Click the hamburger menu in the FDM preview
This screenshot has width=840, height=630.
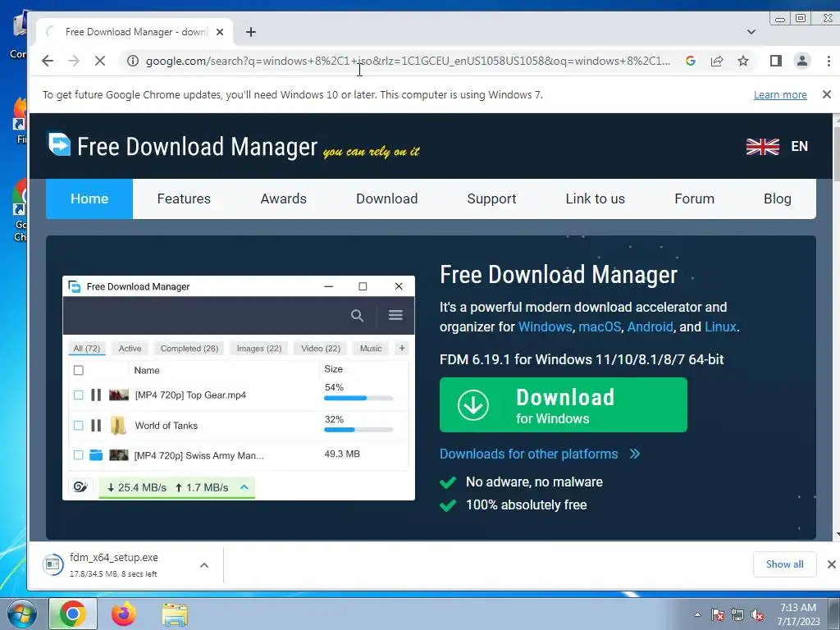tap(395, 315)
